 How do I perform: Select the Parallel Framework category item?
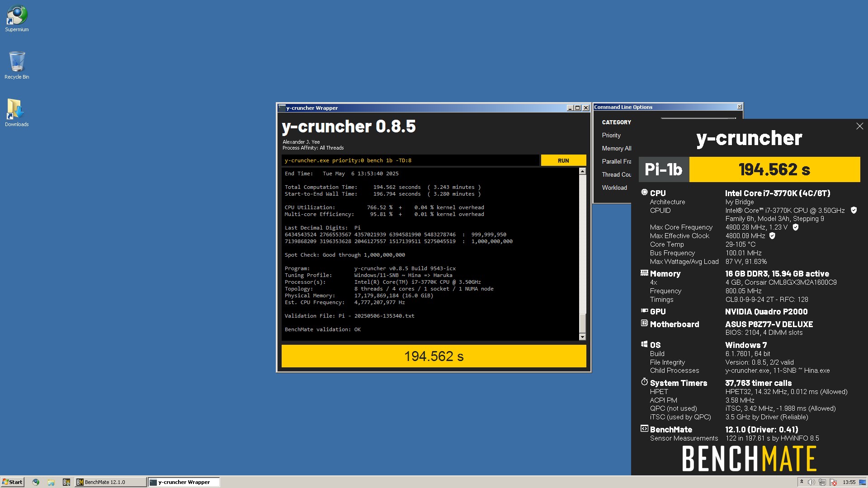click(616, 161)
